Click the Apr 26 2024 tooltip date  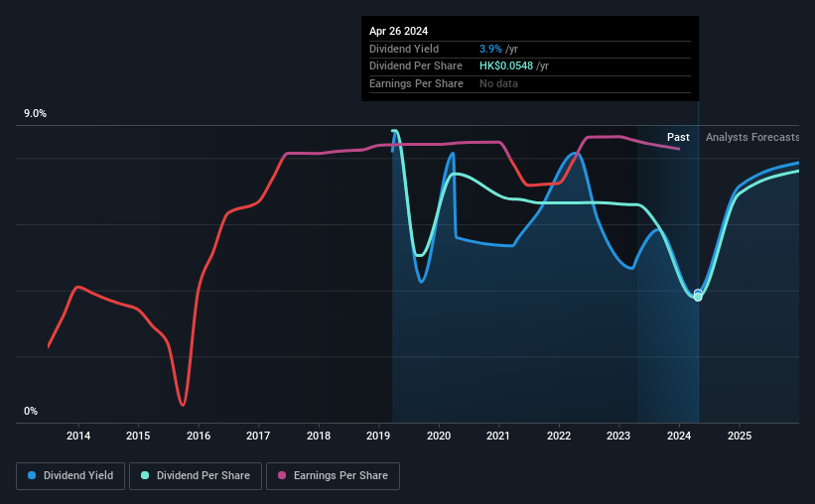click(x=399, y=31)
